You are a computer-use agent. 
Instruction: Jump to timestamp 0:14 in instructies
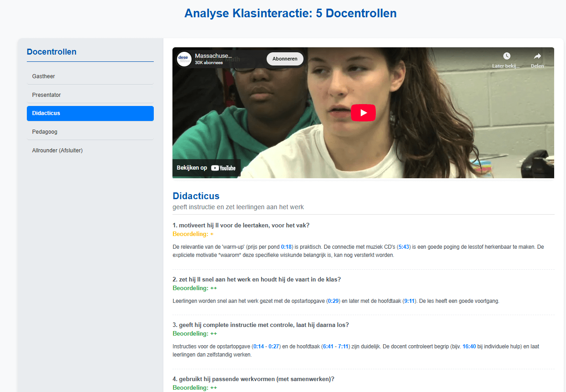tap(258, 347)
